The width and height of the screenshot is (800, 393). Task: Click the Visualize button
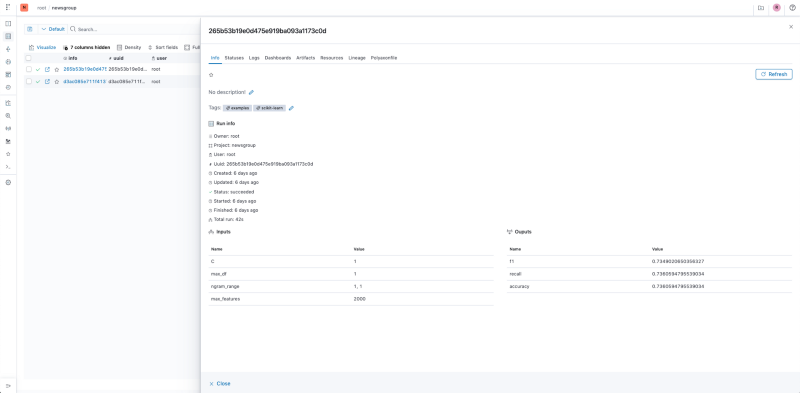tap(42, 47)
